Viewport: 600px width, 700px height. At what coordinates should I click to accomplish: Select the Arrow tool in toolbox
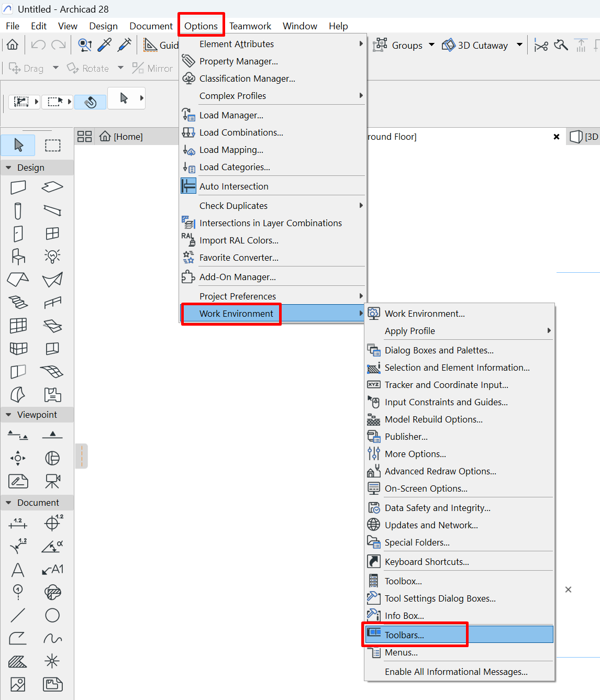(x=18, y=145)
